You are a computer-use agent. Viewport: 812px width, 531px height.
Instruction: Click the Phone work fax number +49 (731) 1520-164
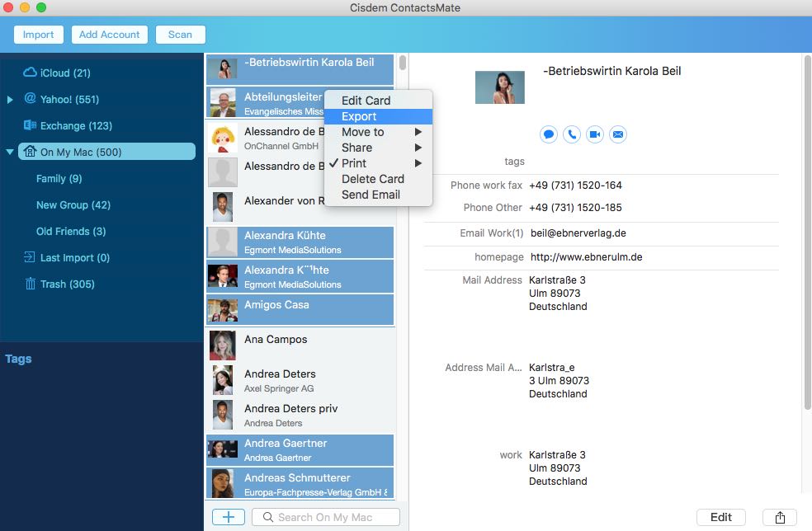click(x=575, y=186)
